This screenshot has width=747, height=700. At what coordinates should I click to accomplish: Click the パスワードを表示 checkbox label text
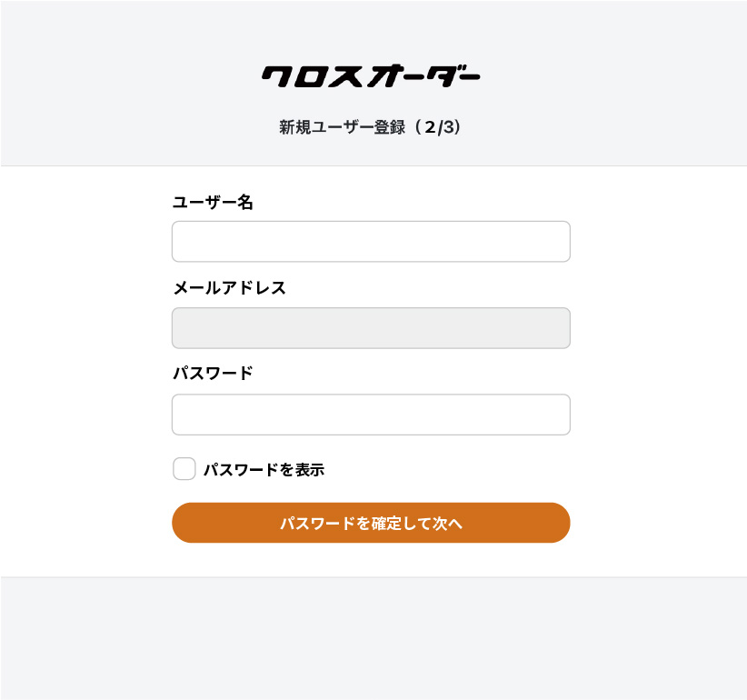click(264, 470)
